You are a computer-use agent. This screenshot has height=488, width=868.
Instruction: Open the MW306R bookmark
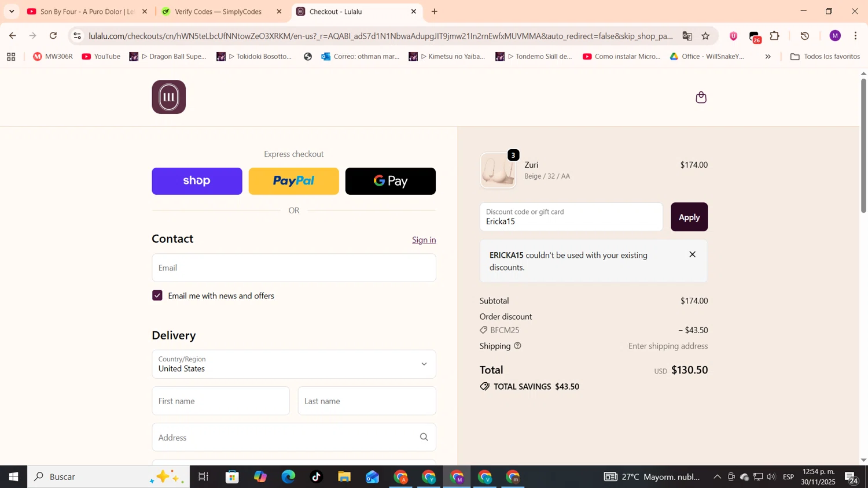point(53,57)
